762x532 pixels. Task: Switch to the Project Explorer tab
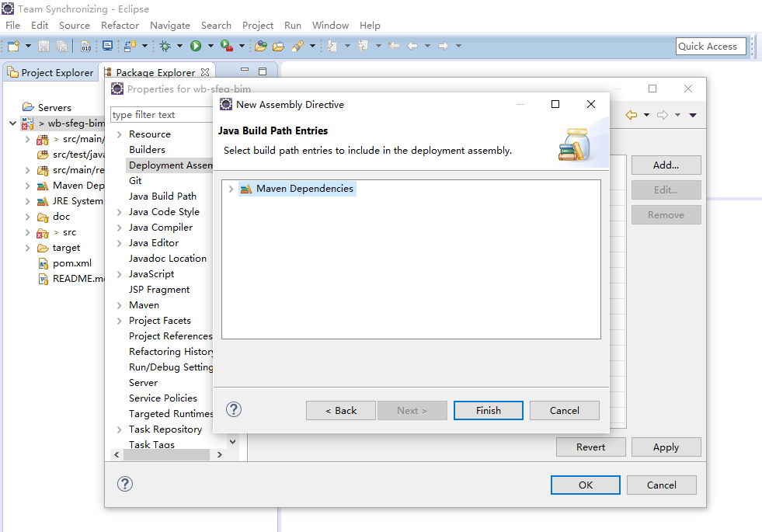pyautogui.click(x=50, y=72)
